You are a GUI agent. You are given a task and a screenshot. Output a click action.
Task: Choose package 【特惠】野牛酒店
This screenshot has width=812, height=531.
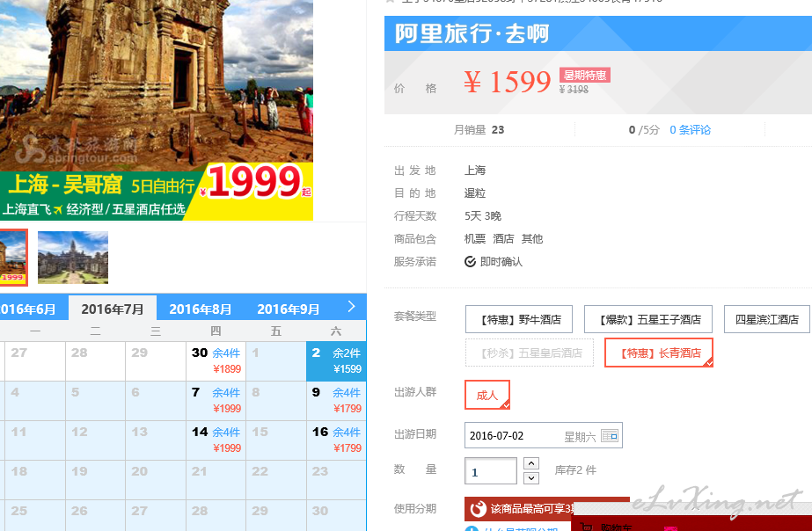(x=519, y=319)
